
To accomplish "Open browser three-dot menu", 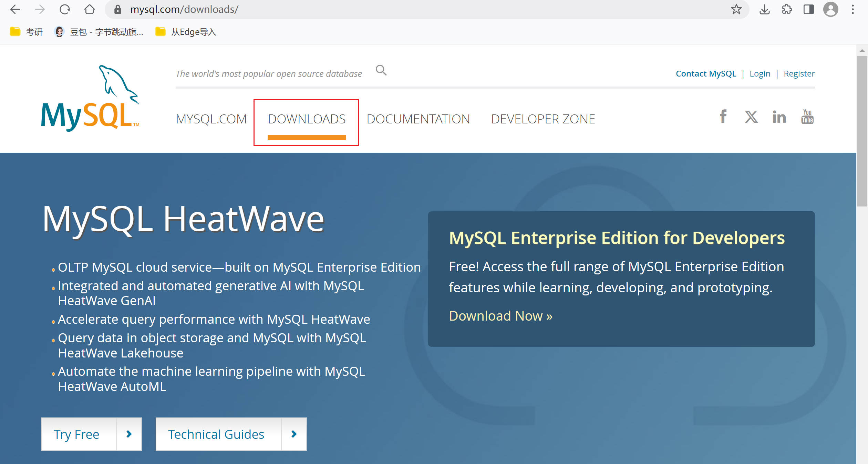I will point(853,9).
